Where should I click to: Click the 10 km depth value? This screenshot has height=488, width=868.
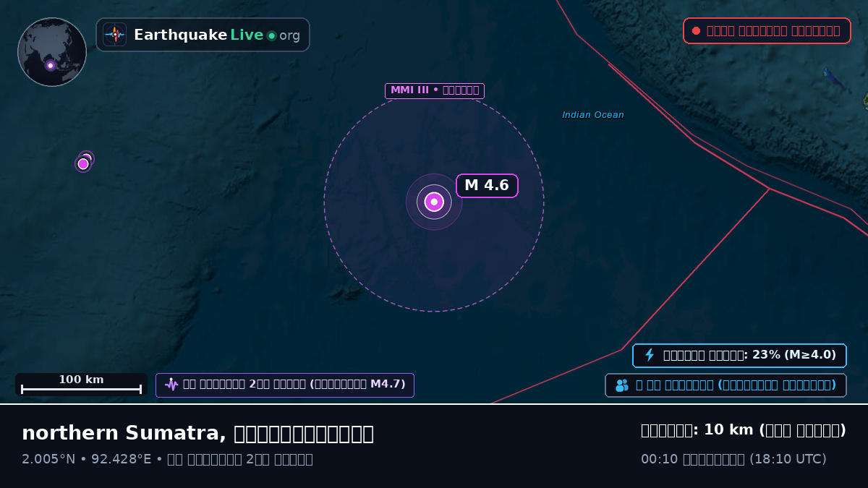tap(728, 430)
